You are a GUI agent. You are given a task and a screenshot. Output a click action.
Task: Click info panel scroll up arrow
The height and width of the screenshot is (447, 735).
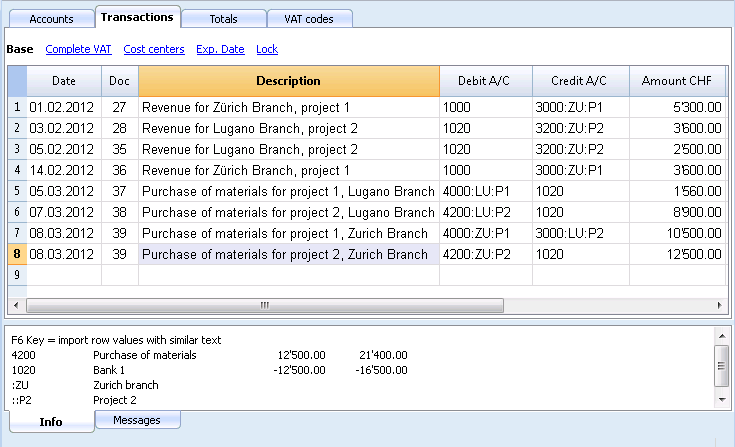(722, 336)
